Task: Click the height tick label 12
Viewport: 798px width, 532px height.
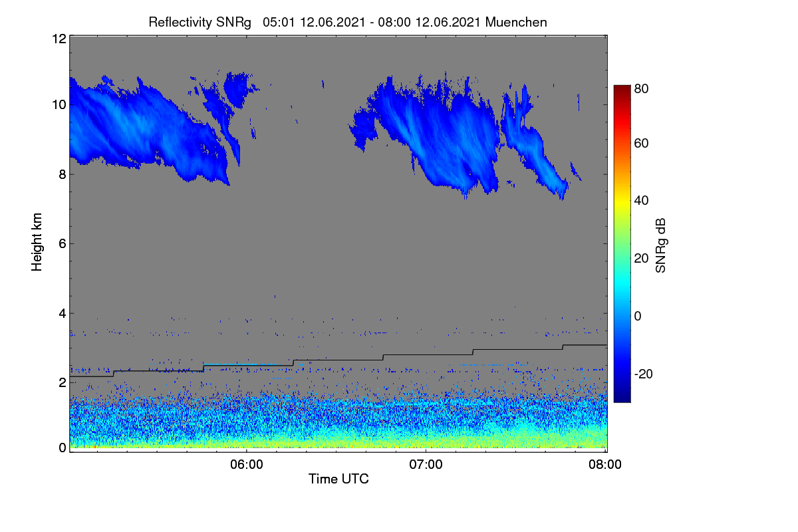Action: (59, 39)
